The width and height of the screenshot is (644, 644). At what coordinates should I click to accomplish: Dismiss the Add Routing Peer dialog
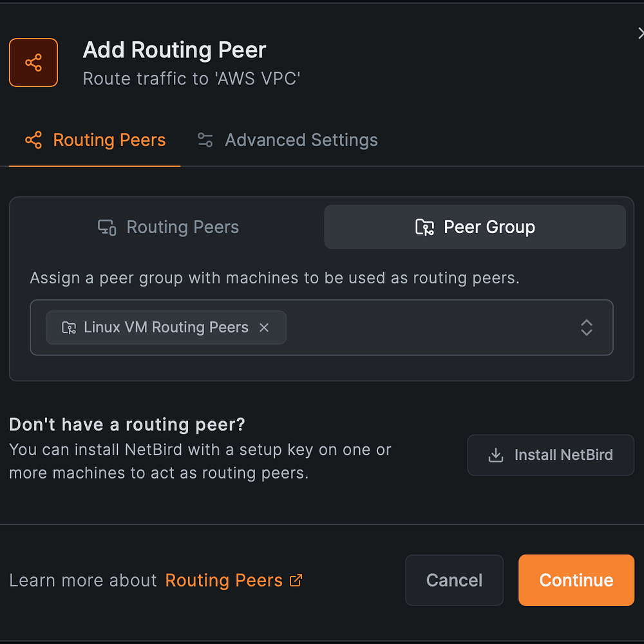pos(641,33)
